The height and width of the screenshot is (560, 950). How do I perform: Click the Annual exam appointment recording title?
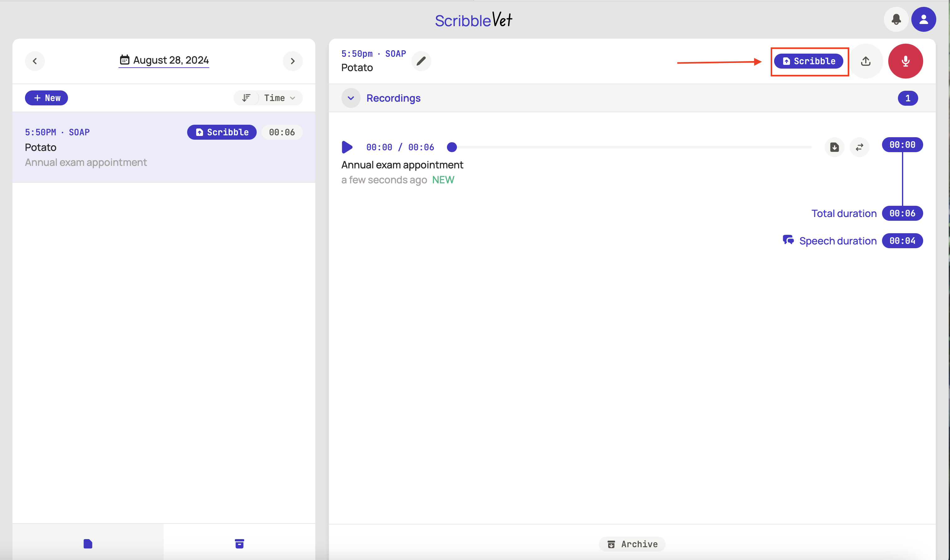(x=402, y=165)
